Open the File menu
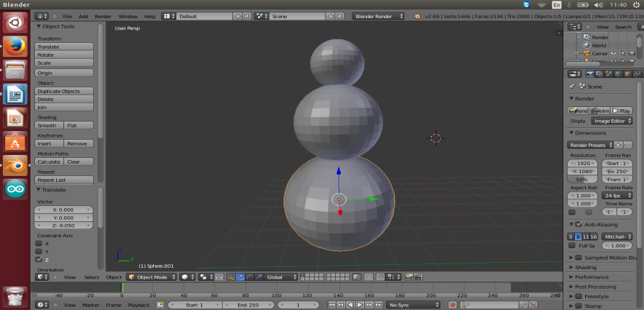This screenshot has width=644, height=310. point(67,17)
